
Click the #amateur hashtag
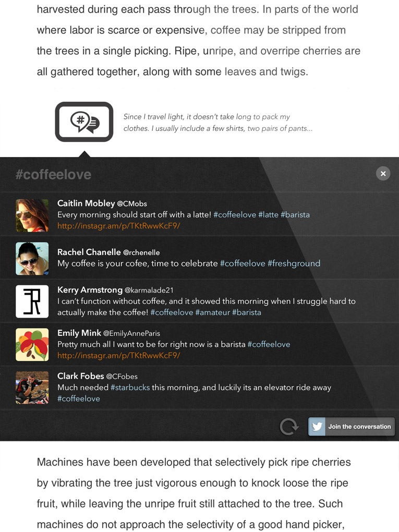[x=212, y=312]
